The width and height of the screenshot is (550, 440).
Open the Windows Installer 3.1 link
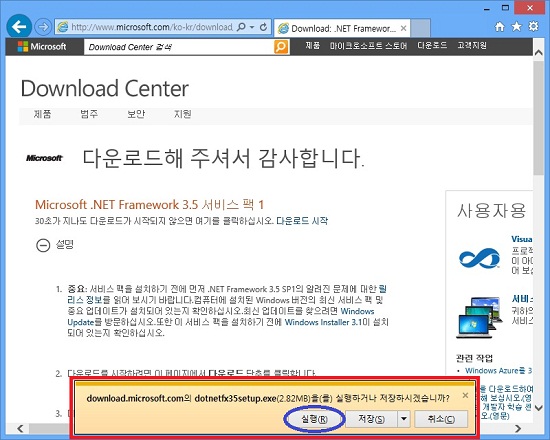(x=323, y=322)
